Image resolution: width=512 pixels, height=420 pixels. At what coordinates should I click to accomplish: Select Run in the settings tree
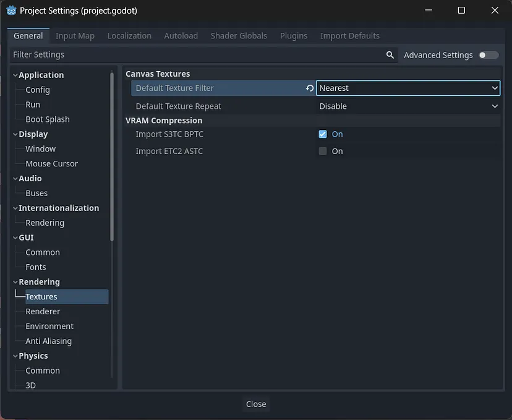pos(33,105)
